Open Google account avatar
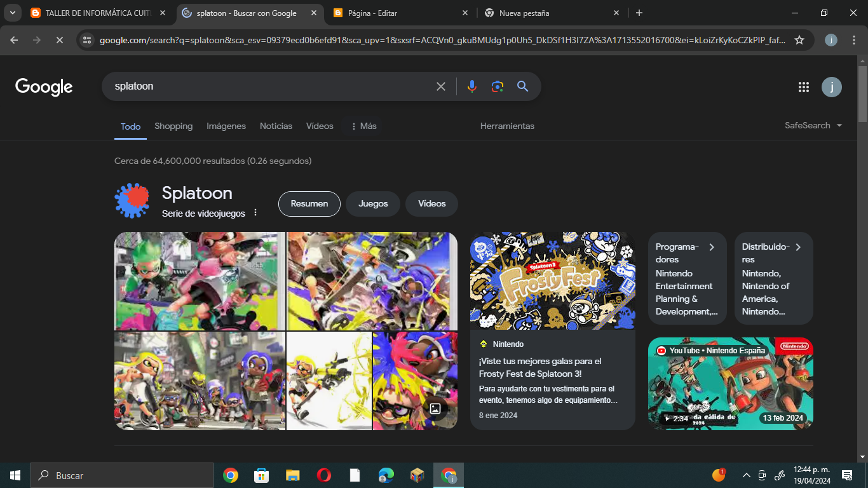Screen dimensions: 868x488 pos(832,87)
